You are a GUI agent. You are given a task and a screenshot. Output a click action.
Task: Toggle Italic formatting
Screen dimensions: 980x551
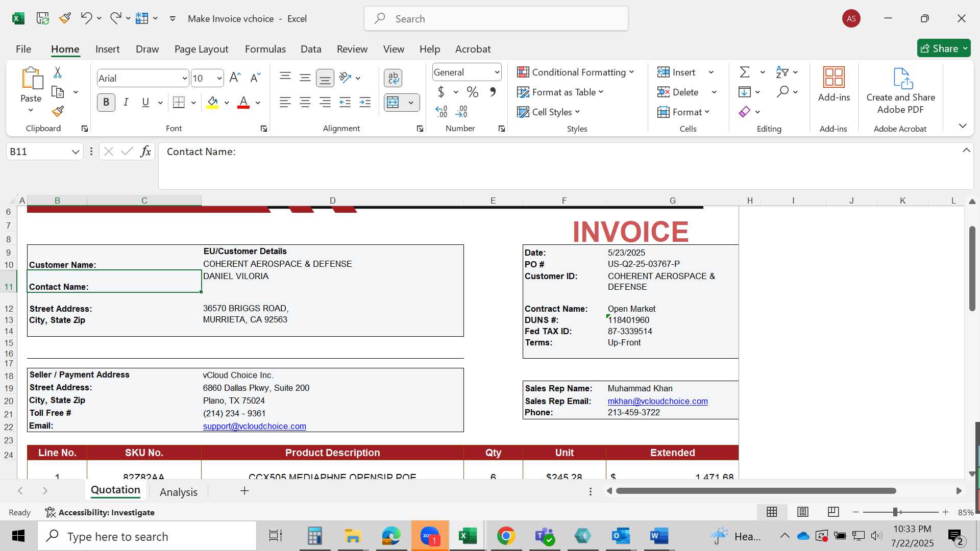(126, 103)
